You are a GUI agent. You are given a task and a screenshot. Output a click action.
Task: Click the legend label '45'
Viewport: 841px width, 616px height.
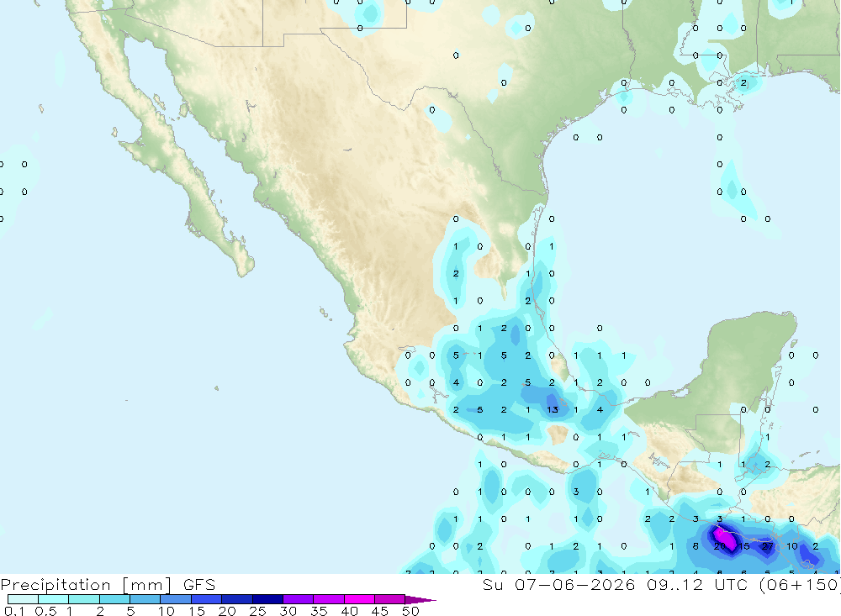pyautogui.click(x=380, y=611)
